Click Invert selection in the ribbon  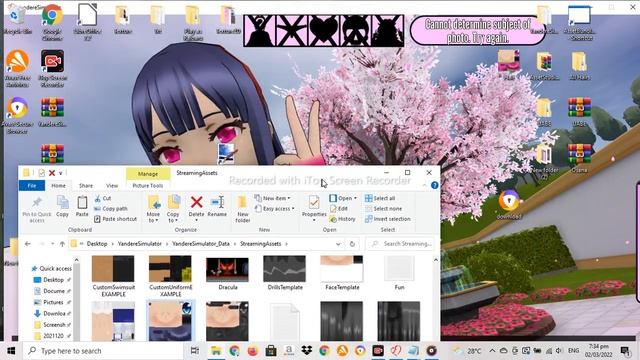coord(387,219)
